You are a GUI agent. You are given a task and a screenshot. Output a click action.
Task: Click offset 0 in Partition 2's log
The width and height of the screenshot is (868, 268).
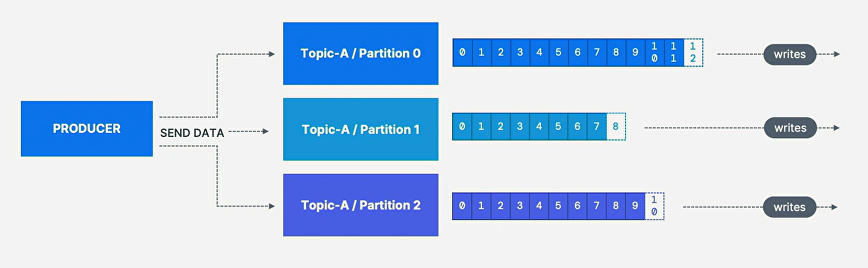(462, 206)
